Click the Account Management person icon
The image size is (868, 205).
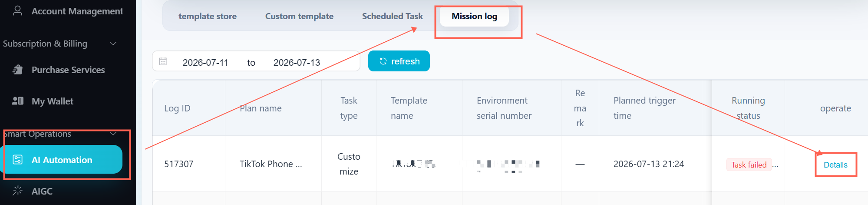click(x=17, y=11)
